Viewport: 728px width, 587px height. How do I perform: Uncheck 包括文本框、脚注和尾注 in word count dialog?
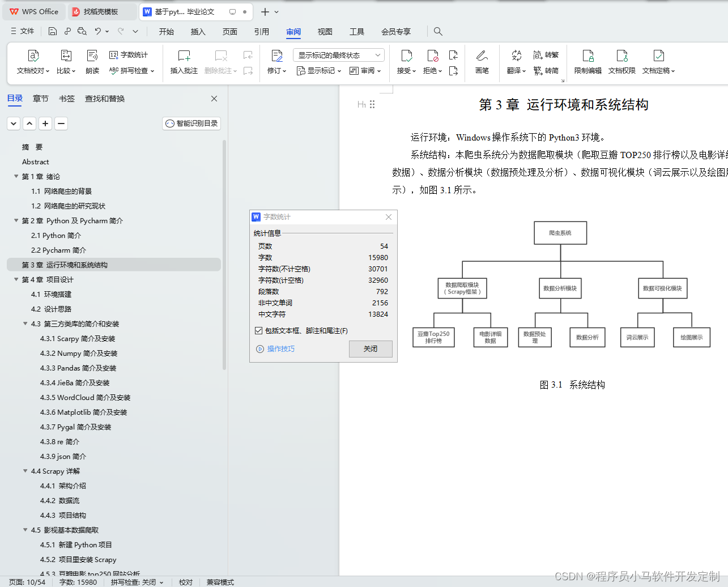coord(257,330)
